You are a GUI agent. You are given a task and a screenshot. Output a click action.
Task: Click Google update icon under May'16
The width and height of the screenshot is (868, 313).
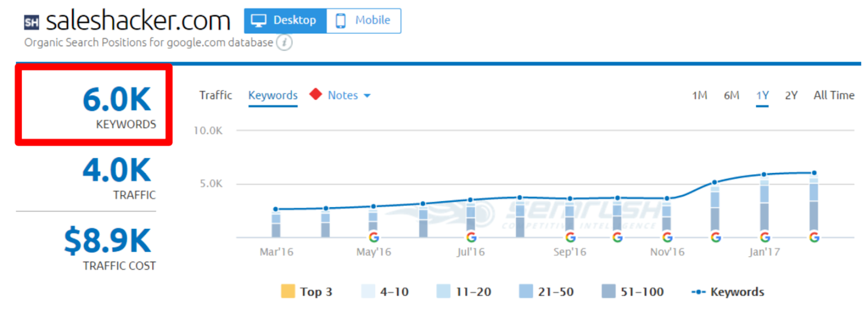[374, 238]
